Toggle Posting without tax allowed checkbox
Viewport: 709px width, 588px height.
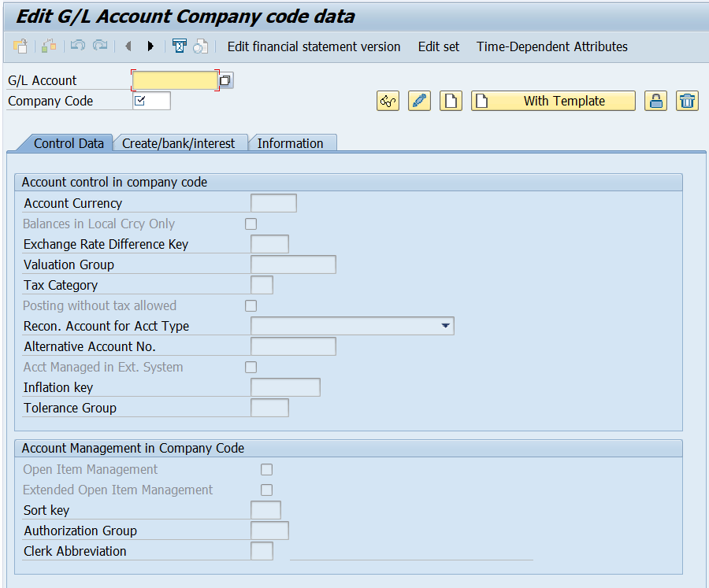[251, 305]
